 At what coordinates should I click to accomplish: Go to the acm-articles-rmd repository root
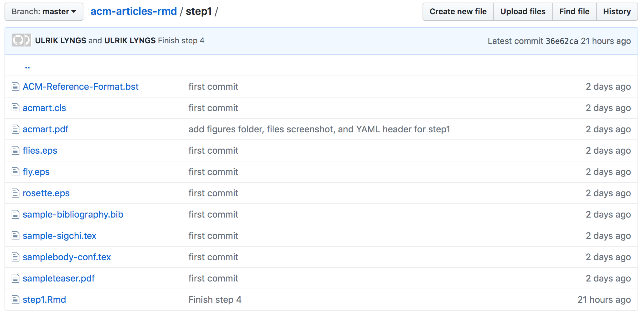pyautogui.click(x=134, y=11)
